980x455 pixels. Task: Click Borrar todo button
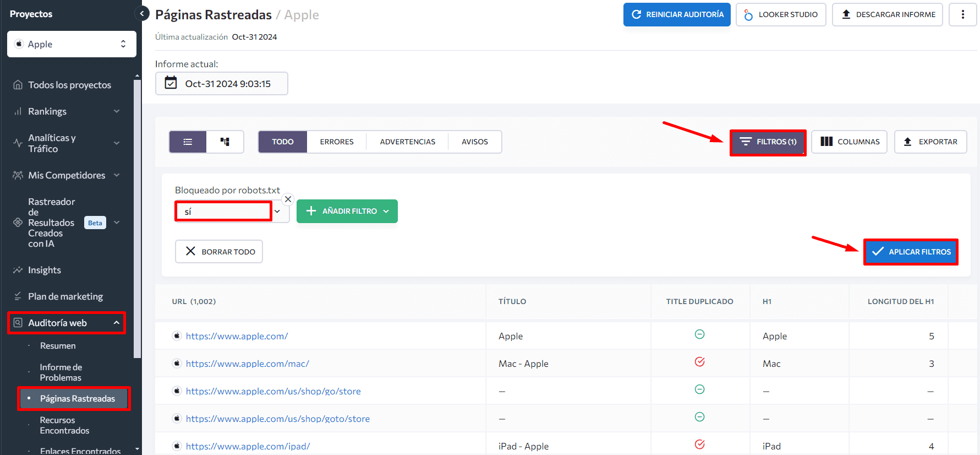point(219,251)
